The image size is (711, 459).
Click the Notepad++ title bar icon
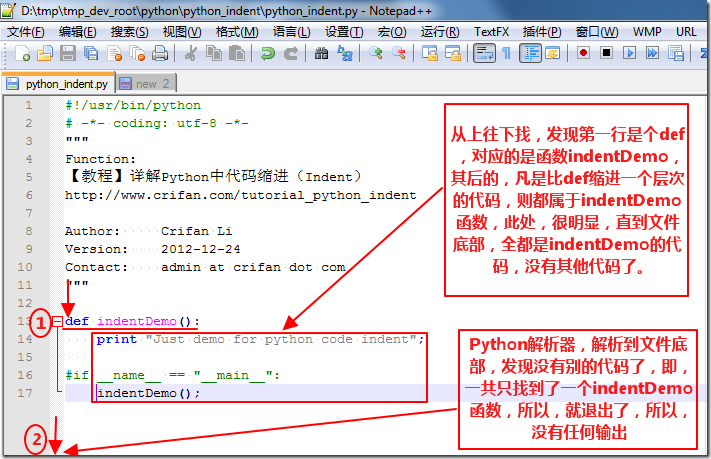point(8,10)
